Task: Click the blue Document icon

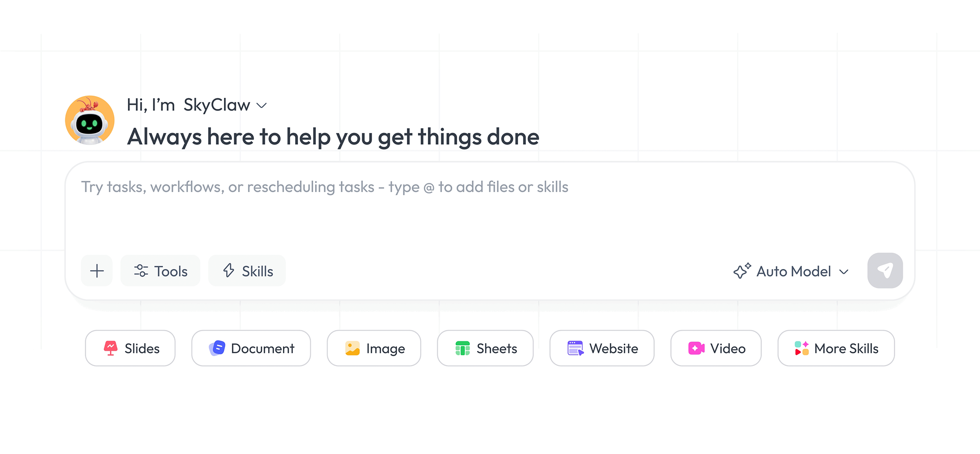Action: tap(217, 348)
